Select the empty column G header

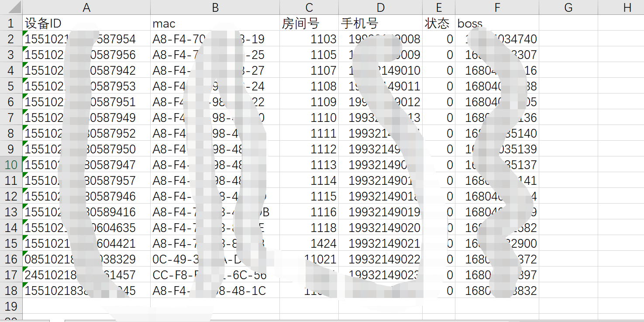(x=568, y=7)
